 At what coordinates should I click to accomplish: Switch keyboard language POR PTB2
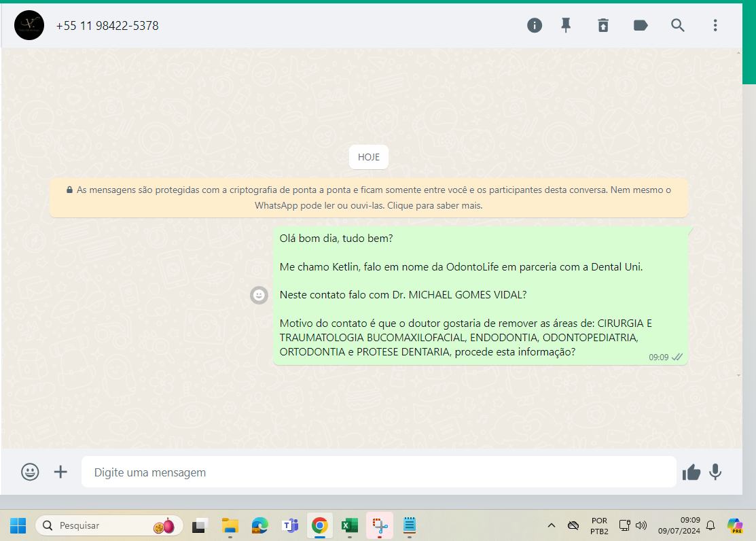pos(599,526)
